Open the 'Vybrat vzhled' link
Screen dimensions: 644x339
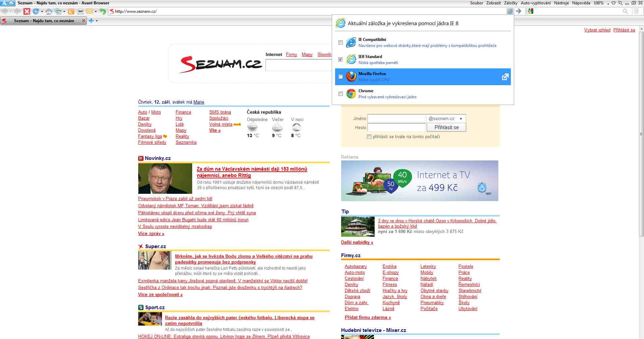597,30
